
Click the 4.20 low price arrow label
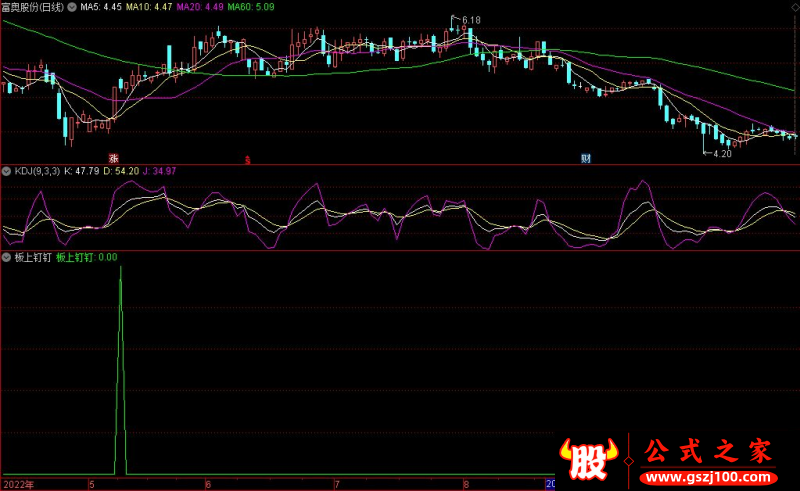[x=720, y=153]
